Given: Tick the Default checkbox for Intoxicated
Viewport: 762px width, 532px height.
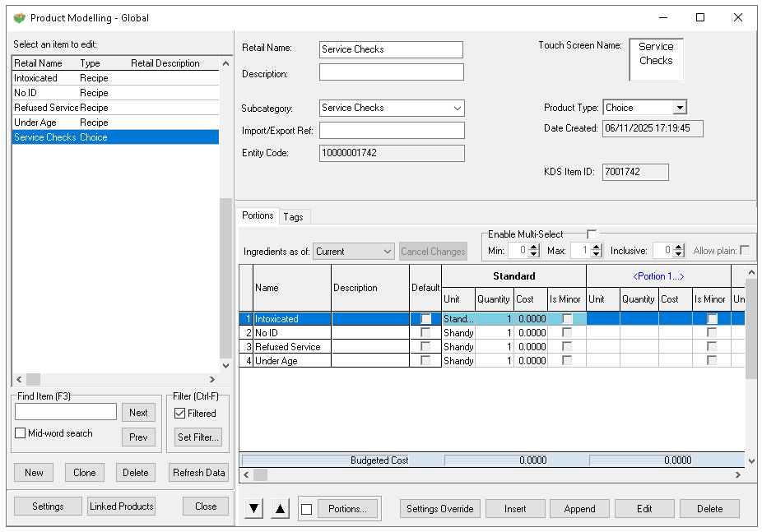Looking at the screenshot, I should [x=425, y=319].
